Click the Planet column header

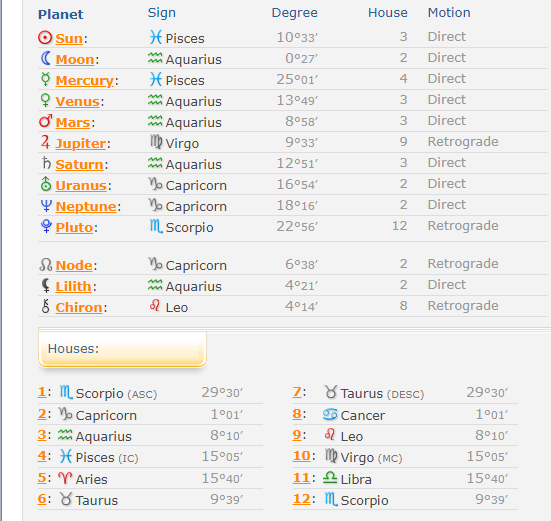[x=60, y=14]
